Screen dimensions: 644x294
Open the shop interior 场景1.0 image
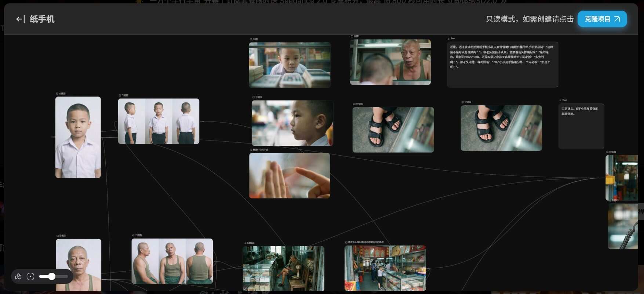coord(283,268)
